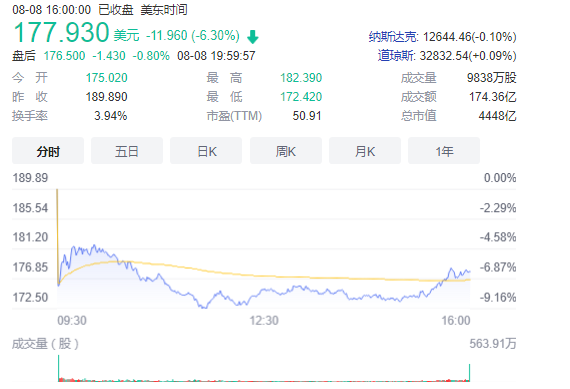Open the 月K monthly candlestick tab
This screenshot has height=389, width=570.
(365, 151)
